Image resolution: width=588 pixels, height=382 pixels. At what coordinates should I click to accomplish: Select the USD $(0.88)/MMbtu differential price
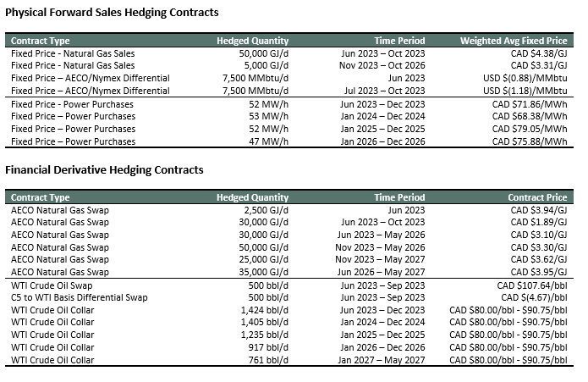pyautogui.click(x=525, y=78)
